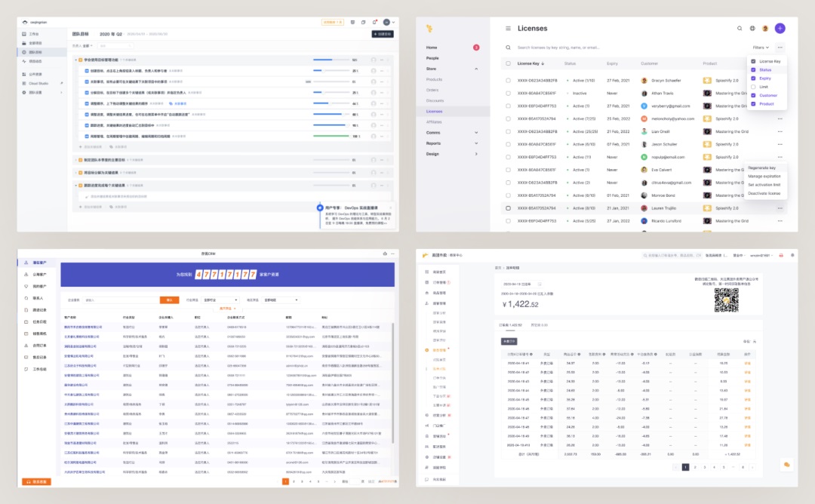Screen dimensions: 815x504
Task: Open the user avatar in Licenses header
Action: coord(765,29)
